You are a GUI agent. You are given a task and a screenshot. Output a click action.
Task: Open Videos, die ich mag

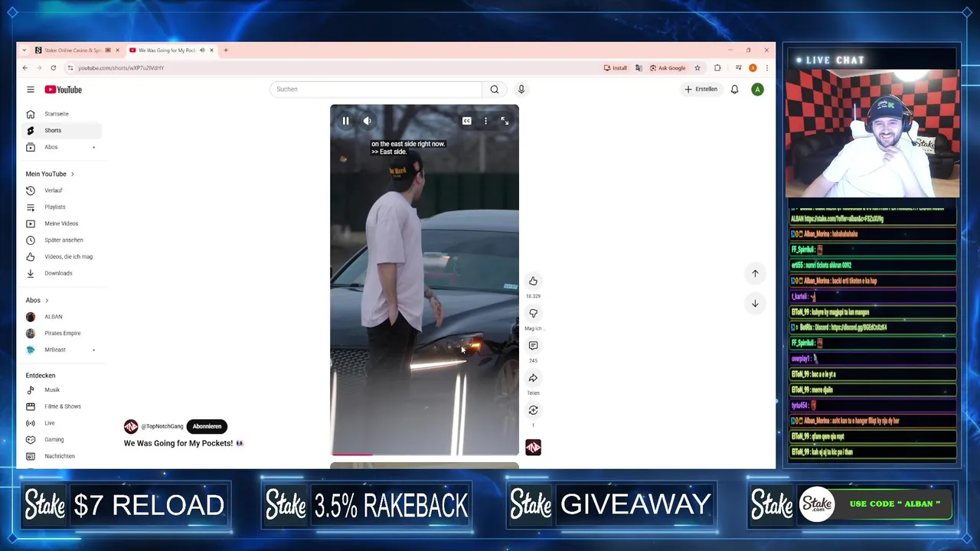[61, 256]
